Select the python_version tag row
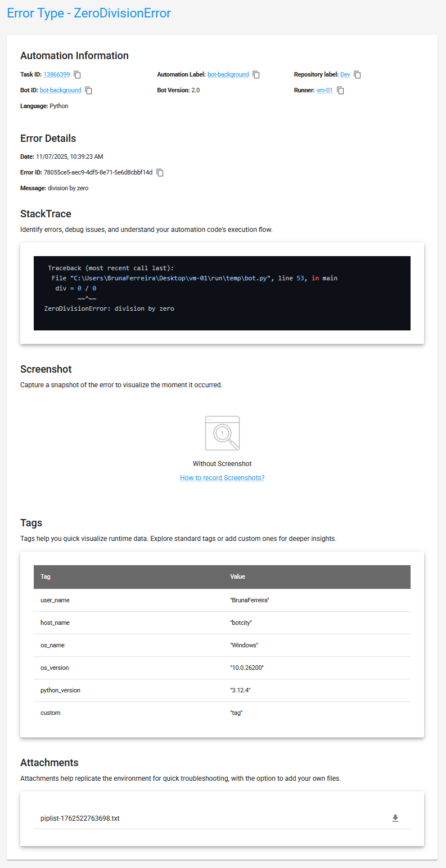 point(222,690)
